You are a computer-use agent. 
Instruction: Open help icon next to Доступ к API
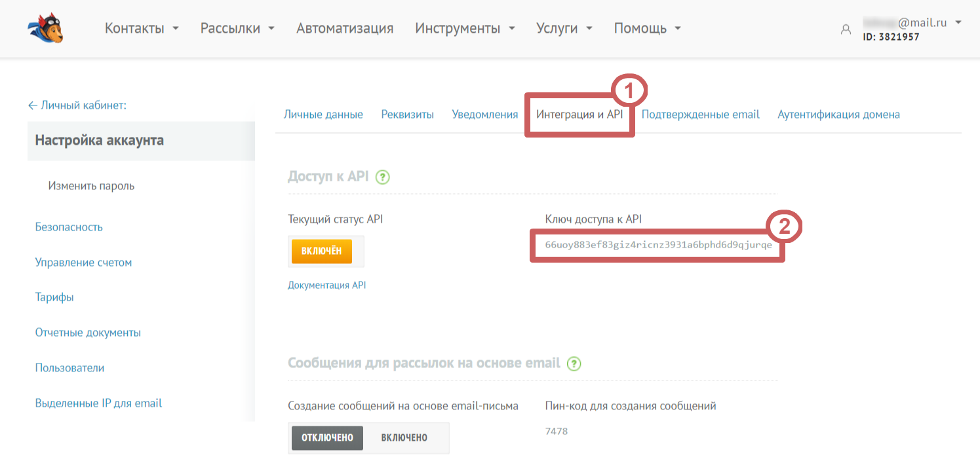[383, 177]
